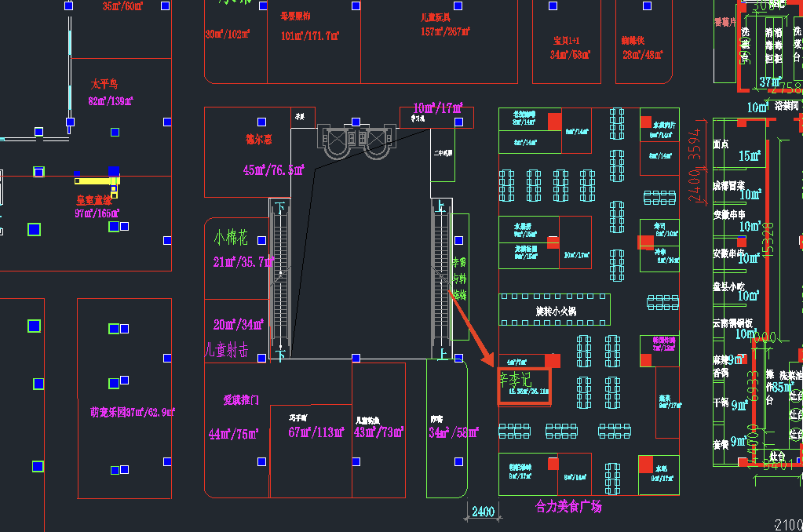Click the 101㎡/171.7㎡ area text
803x532 pixels.
[x=310, y=35]
